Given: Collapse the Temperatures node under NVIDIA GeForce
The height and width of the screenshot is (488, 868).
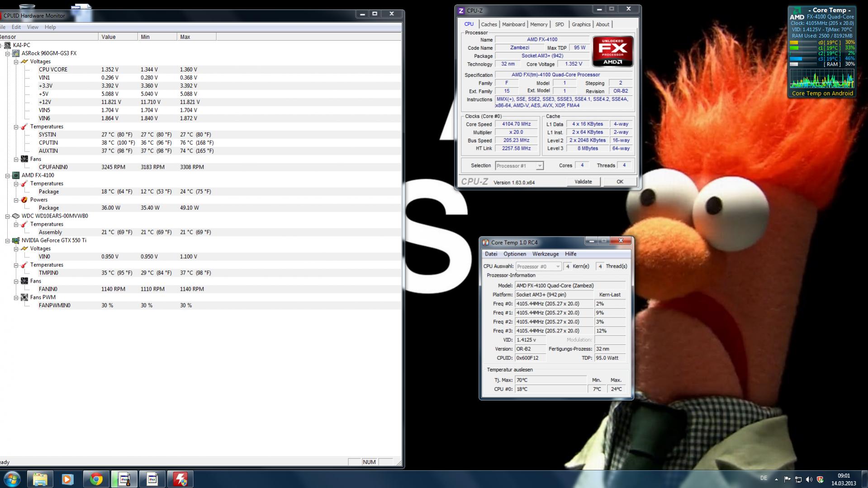Looking at the screenshot, I should click(16, 265).
